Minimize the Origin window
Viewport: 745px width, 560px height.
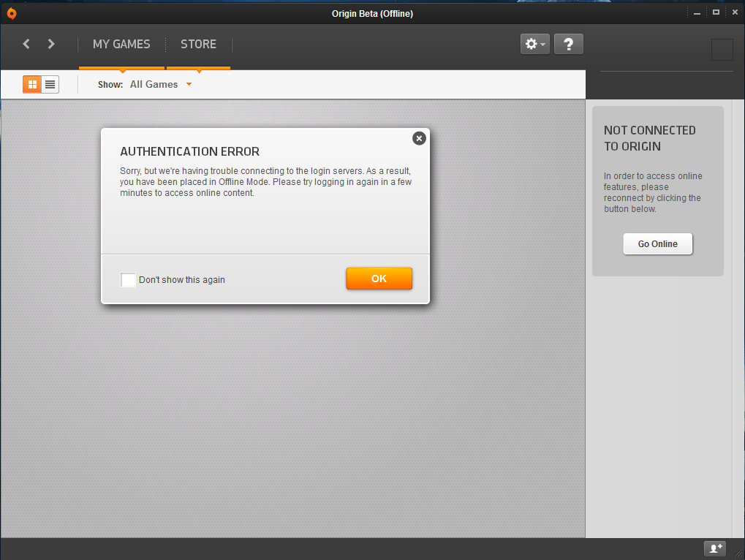(x=697, y=12)
